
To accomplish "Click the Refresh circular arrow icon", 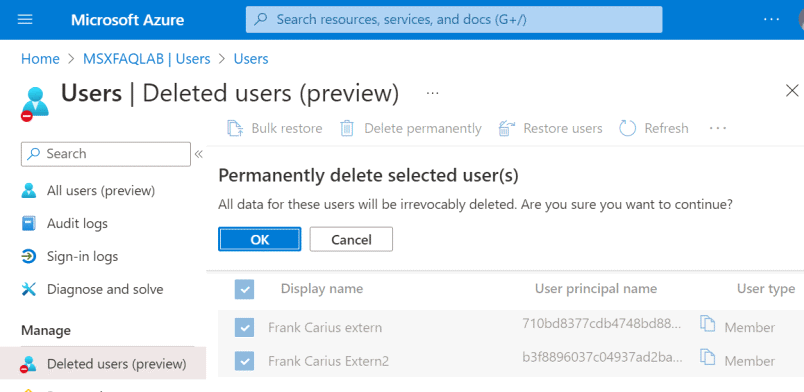I will 628,128.
